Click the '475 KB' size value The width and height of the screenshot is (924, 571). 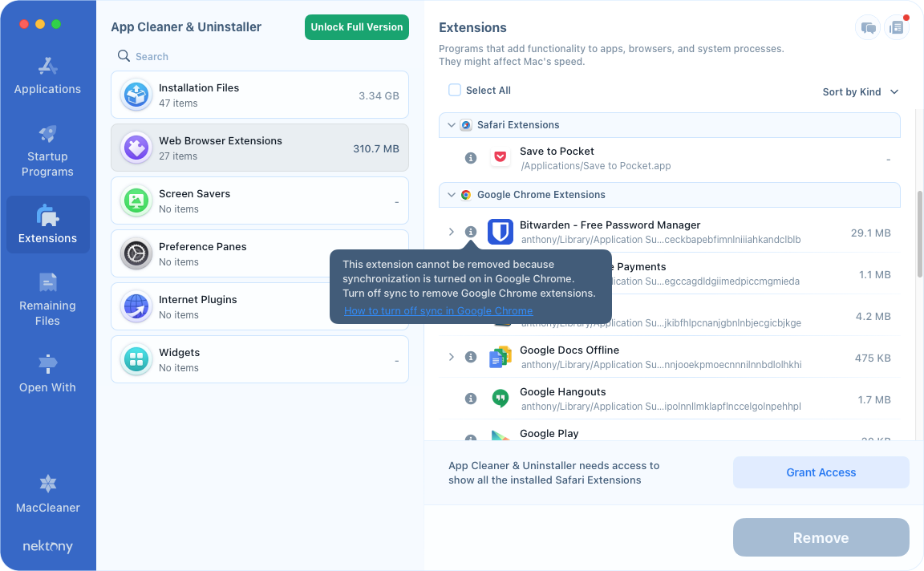point(873,358)
